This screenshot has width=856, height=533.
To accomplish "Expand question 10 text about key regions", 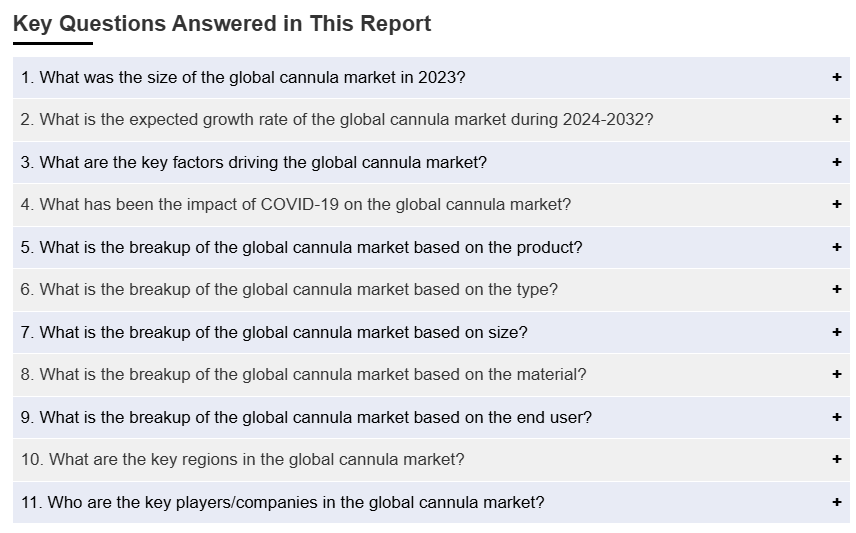I will tap(243, 459).
